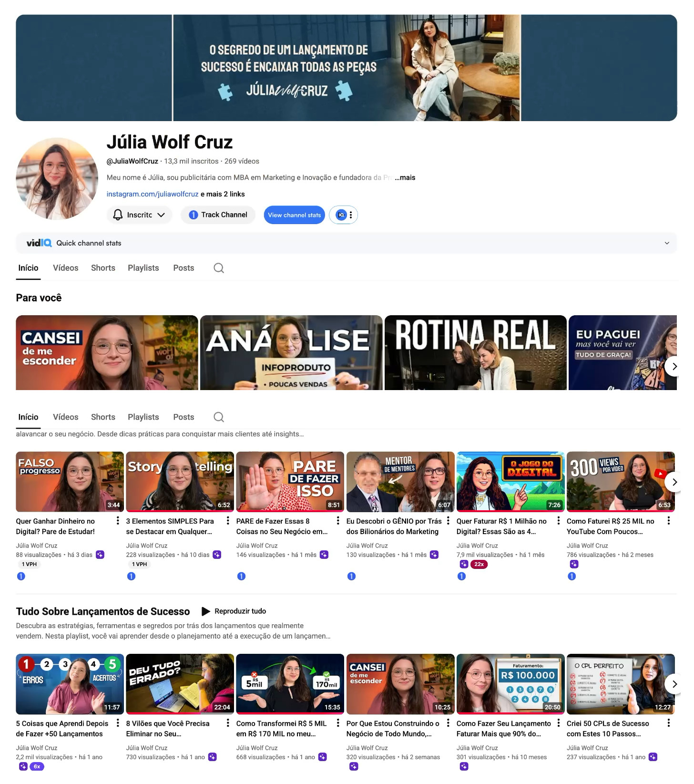Open the instagram.com/juliawolfcruz link
This screenshot has width=694, height=784.
tap(153, 194)
